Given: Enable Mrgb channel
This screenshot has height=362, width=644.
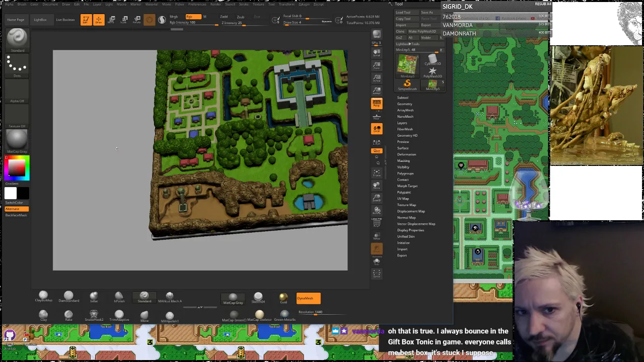Looking at the screenshot, I should [x=174, y=17].
